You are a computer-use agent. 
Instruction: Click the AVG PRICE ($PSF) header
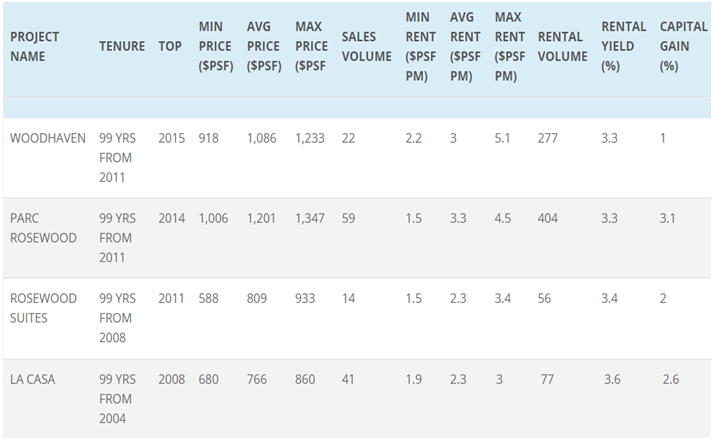[x=264, y=46]
